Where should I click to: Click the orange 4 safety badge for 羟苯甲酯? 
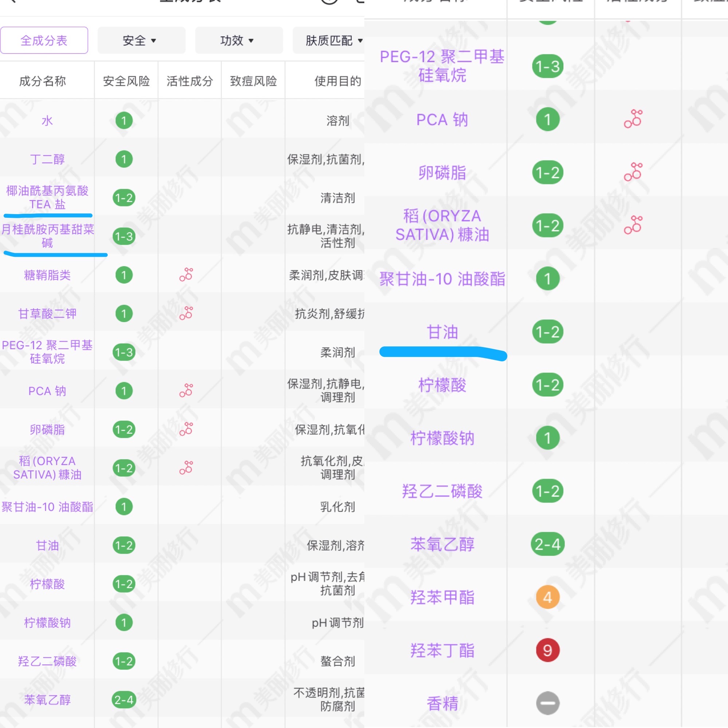pyautogui.click(x=547, y=597)
